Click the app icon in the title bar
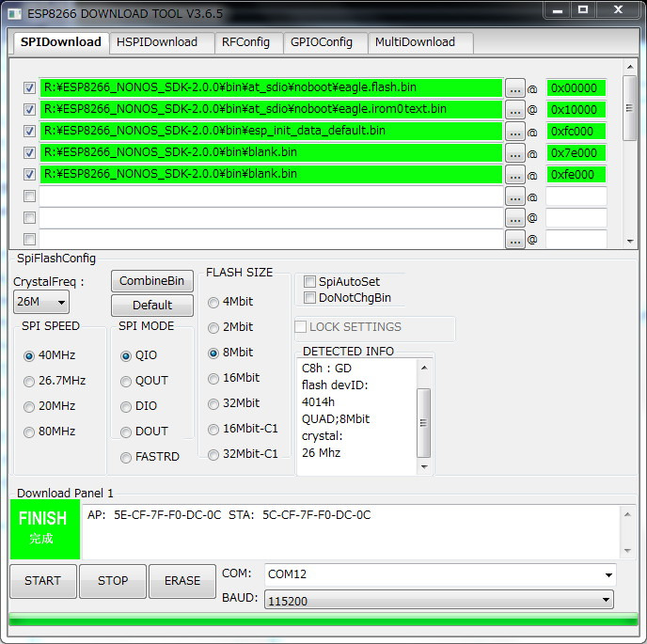The width and height of the screenshot is (647, 644). pyautogui.click(x=15, y=13)
